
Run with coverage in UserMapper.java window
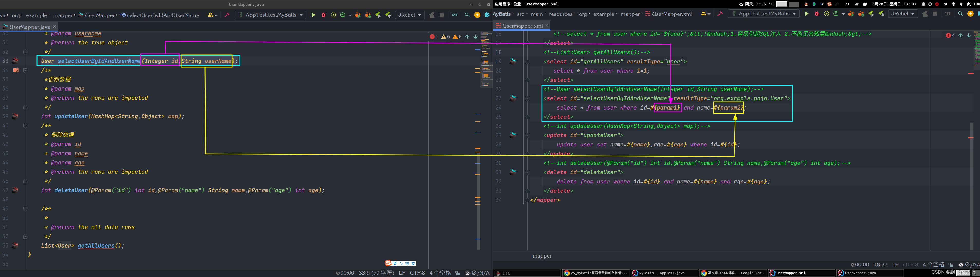coord(333,15)
